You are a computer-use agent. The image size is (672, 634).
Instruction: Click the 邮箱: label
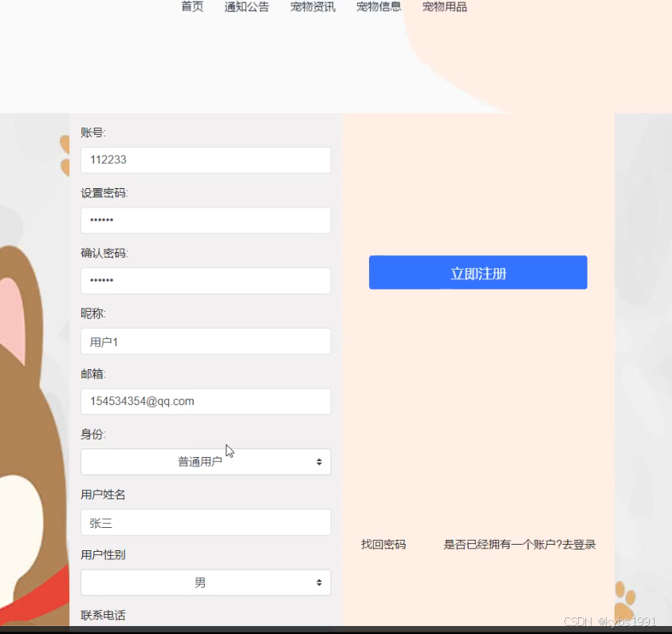point(93,374)
